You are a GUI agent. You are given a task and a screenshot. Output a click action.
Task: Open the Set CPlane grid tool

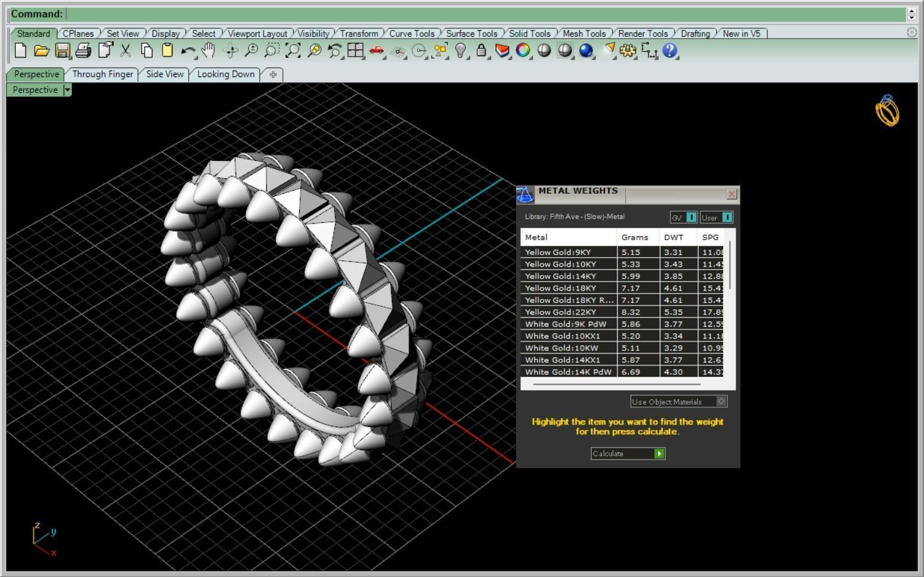[398, 51]
